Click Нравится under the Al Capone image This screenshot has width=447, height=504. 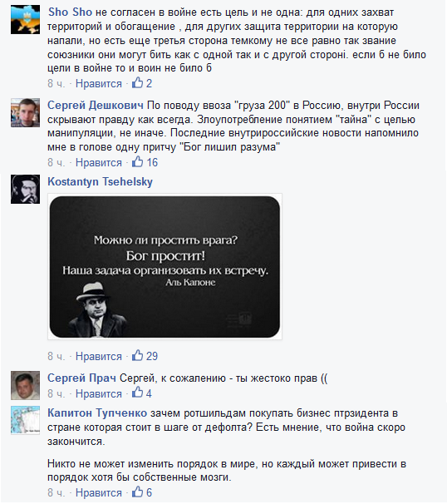point(99,357)
